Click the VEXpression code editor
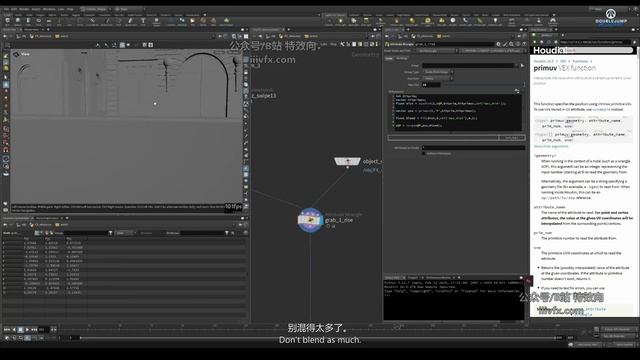The image size is (640, 360). pos(457,112)
